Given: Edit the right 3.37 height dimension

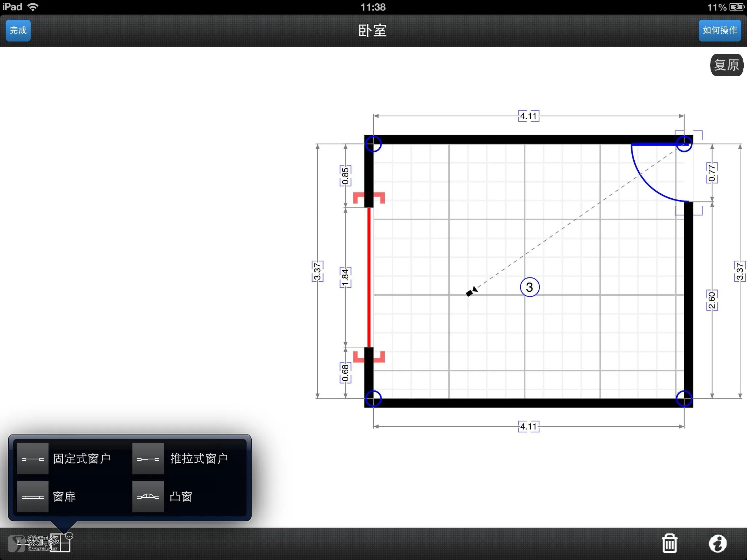Looking at the screenshot, I should pyautogui.click(x=740, y=271).
